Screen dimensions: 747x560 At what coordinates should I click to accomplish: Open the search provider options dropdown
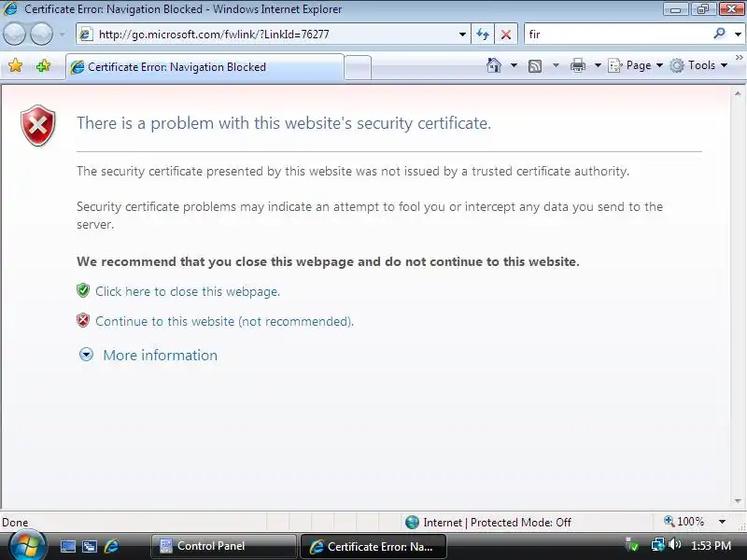point(738,35)
